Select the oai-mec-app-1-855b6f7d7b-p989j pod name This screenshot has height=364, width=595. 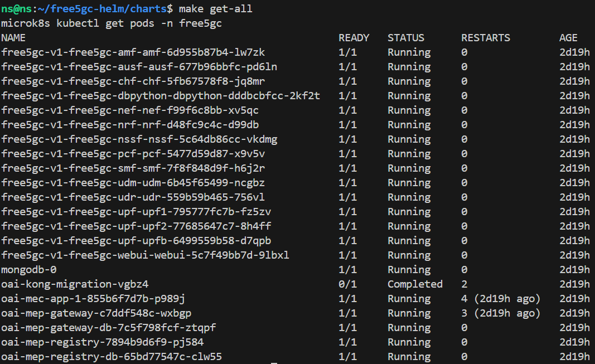tap(93, 298)
